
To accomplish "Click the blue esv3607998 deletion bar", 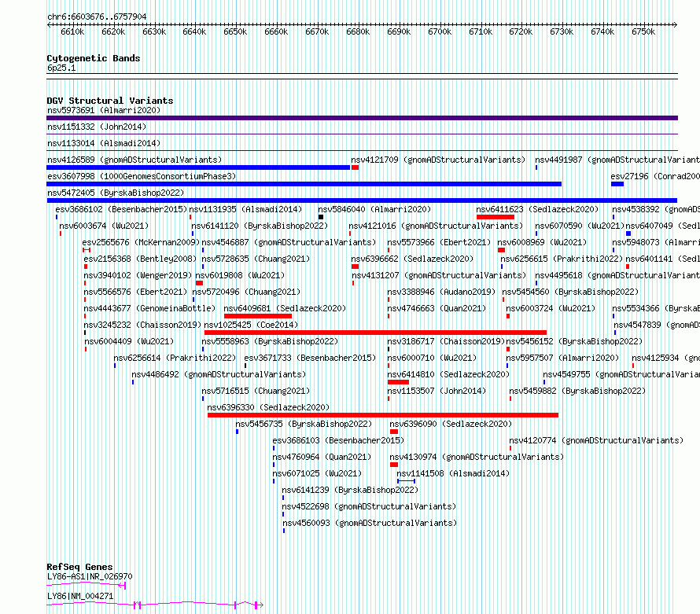I will (x=304, y=184).
